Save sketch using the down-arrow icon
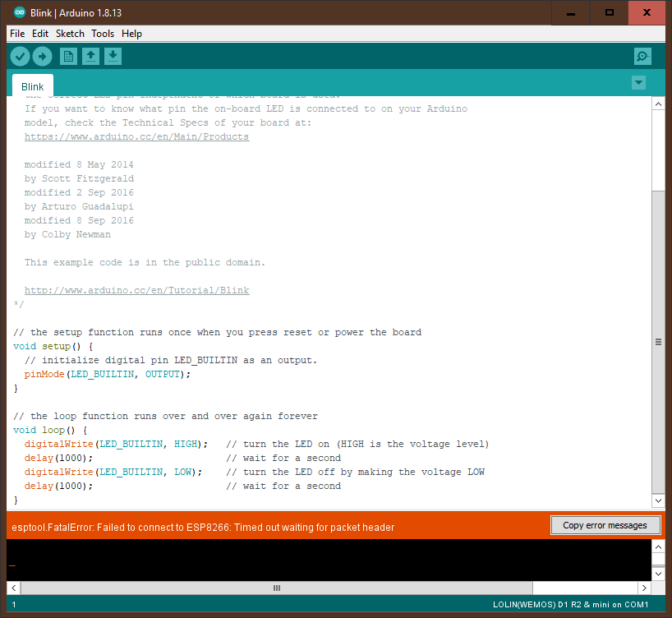The width and height of the screenshot is (672, 618). pyautogui.click(x=113, y=56)
